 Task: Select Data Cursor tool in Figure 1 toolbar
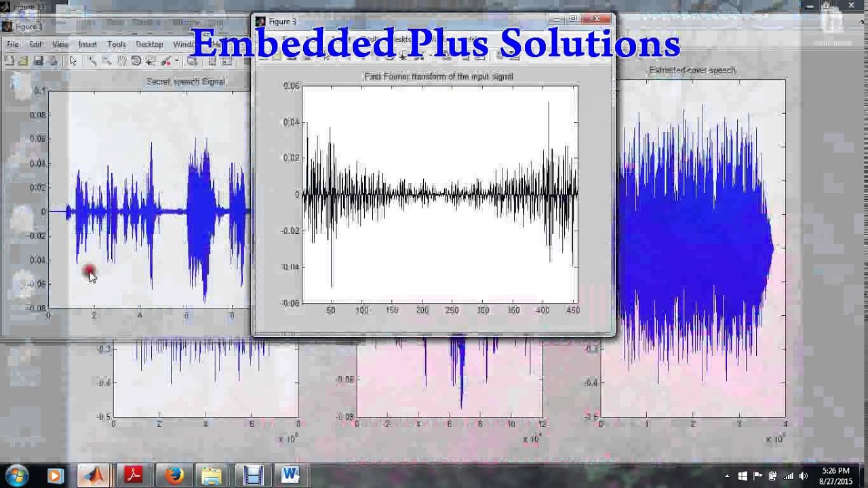[x=151, y=60]
